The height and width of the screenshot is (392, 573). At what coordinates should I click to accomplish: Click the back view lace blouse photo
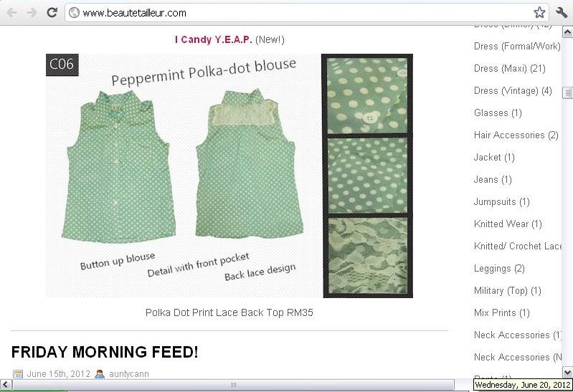(250, 163)
